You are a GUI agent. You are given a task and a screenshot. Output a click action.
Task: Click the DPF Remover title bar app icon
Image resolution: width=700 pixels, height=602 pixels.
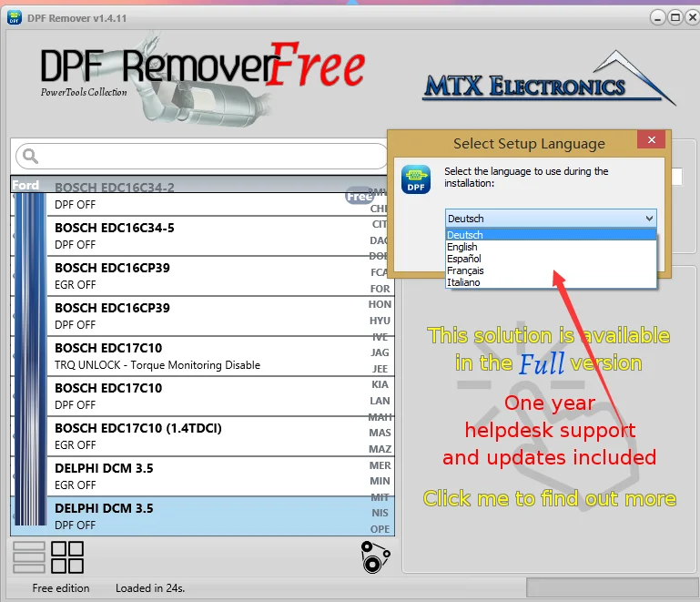[15, 18]
